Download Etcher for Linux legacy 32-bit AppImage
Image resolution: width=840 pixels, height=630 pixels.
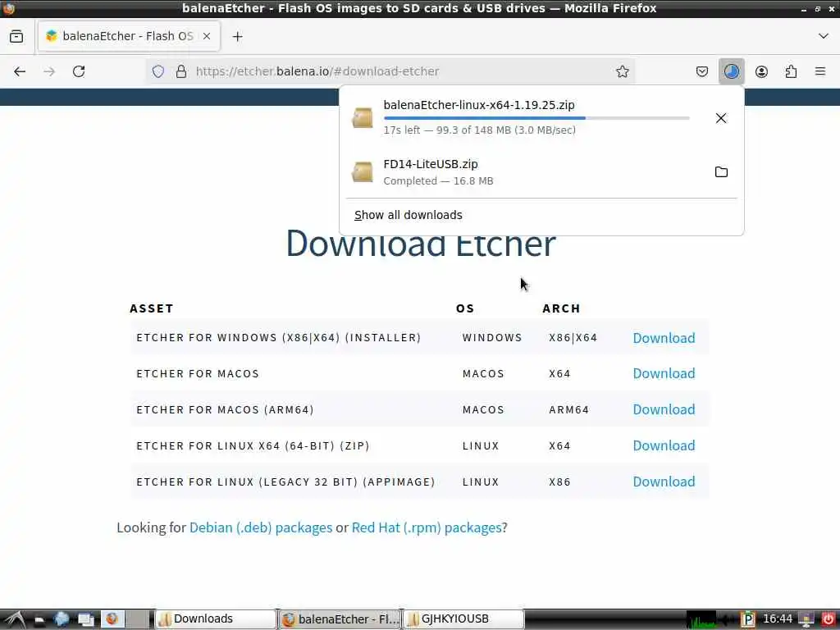tap(664, 482)
